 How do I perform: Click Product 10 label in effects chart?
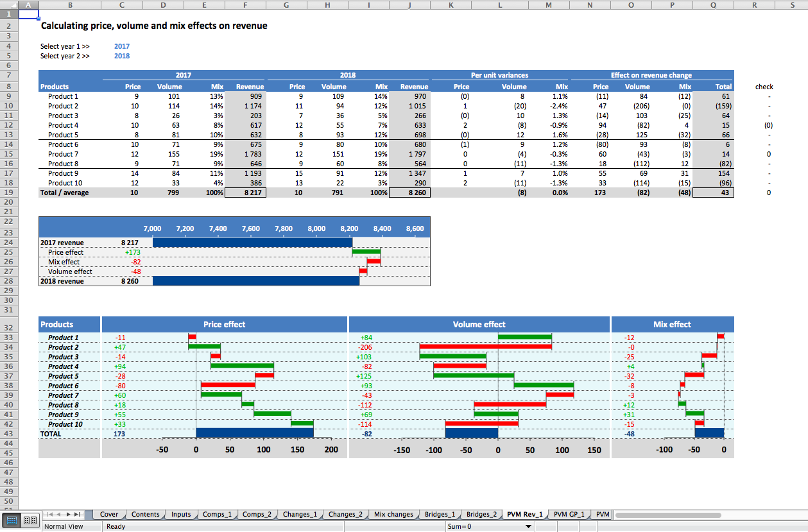[65, 424]
